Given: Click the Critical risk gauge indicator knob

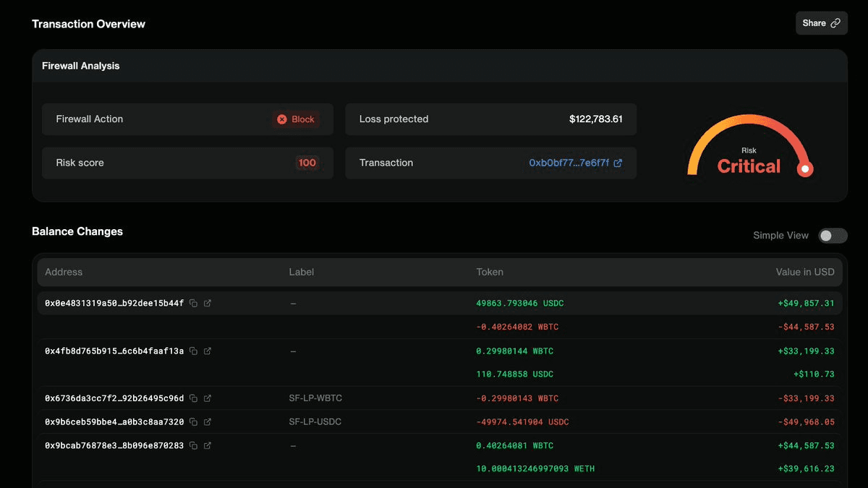Looking at the screenshot, I should tap(805, 170).
